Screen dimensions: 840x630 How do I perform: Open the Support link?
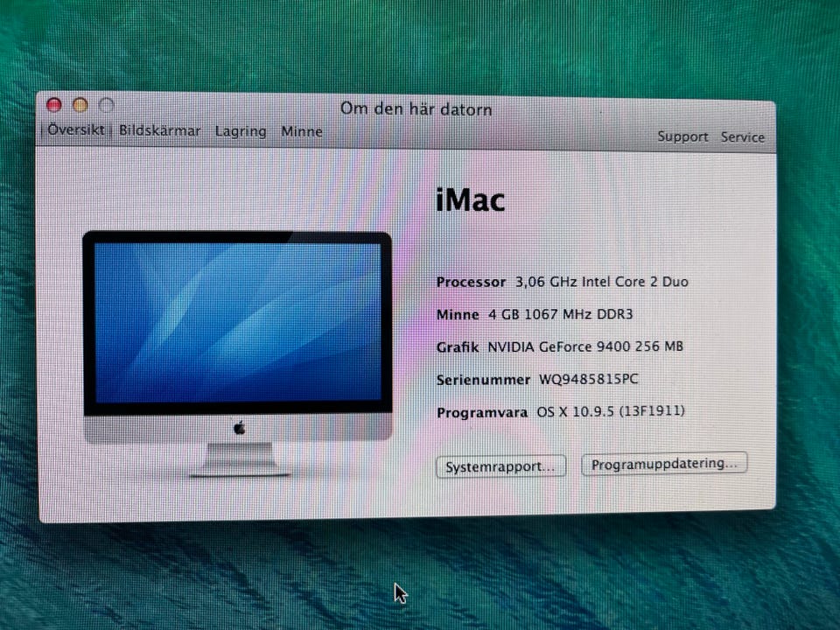pos(683,136)
